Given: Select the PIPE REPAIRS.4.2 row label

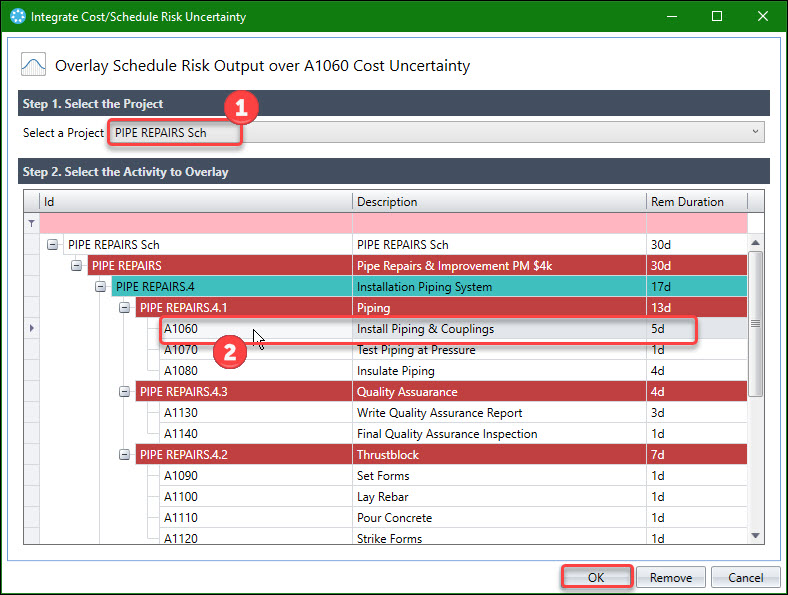Looking at the screenshot, I should 183,455.
